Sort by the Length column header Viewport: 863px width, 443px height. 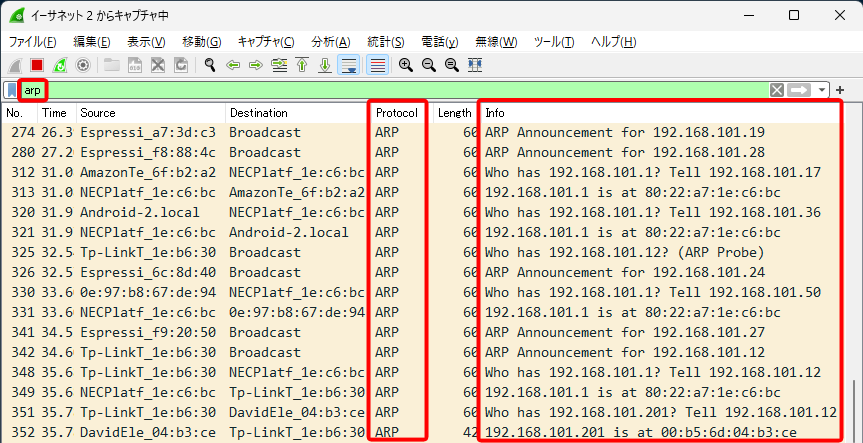pyautogui.click(x=455, y=113)
